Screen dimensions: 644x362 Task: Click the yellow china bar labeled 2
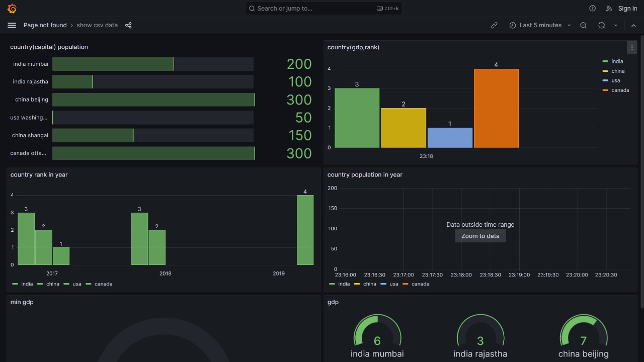click(404, 128)
